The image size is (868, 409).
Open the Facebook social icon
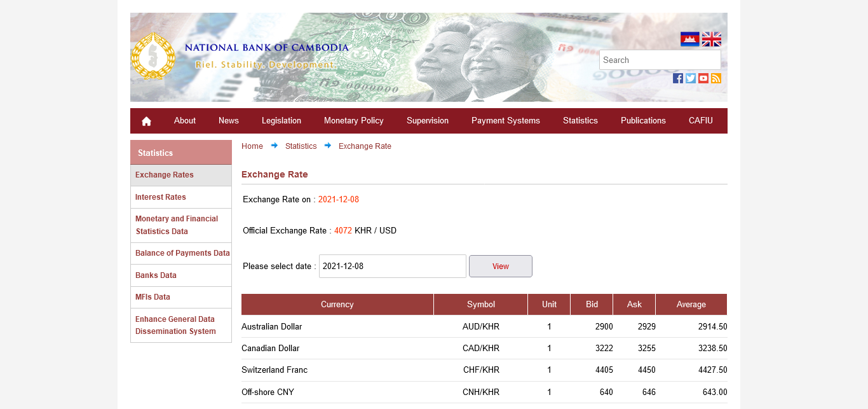coord(678,78)
